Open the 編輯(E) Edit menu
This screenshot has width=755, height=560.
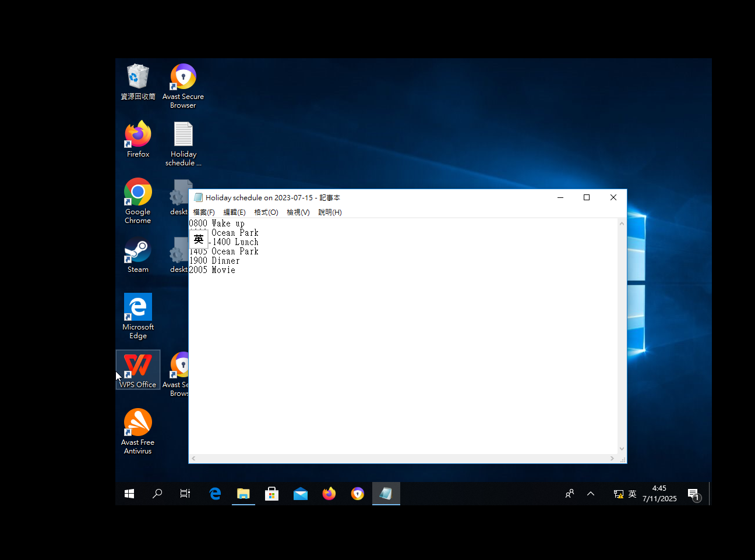234,212
